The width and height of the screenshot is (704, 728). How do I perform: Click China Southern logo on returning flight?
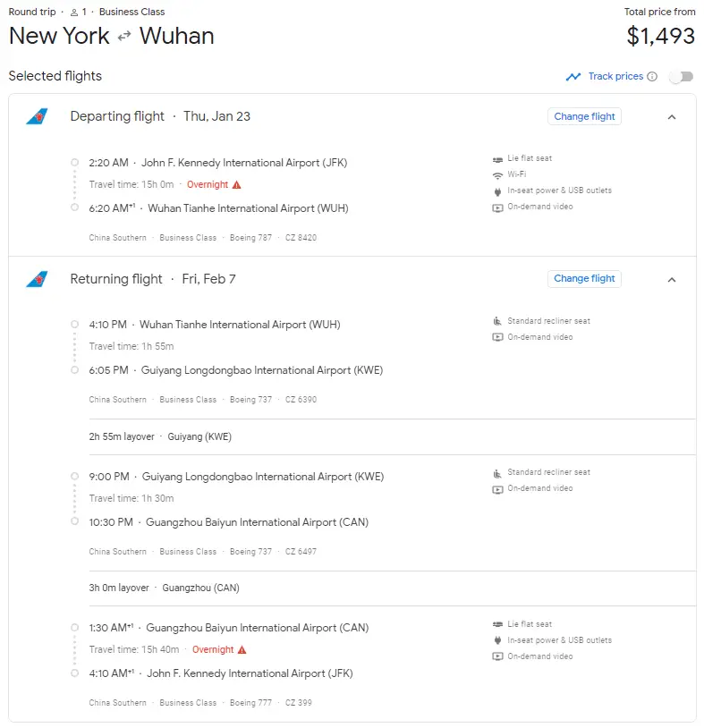[x=37, y=279]
